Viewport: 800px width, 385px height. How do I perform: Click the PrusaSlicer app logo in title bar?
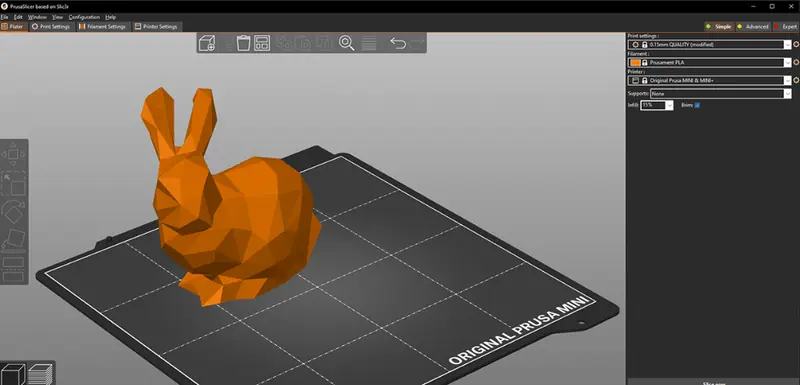(x=5, y=6)
